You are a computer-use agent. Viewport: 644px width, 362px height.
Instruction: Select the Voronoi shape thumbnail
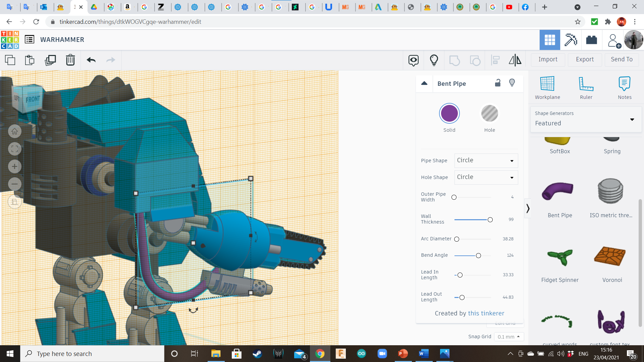point(610,256)
